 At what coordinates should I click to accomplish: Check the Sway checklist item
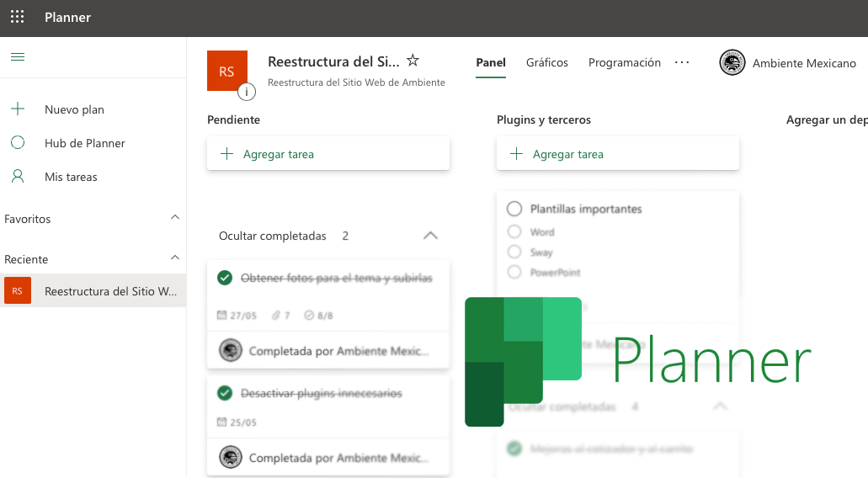click(514, 252)
